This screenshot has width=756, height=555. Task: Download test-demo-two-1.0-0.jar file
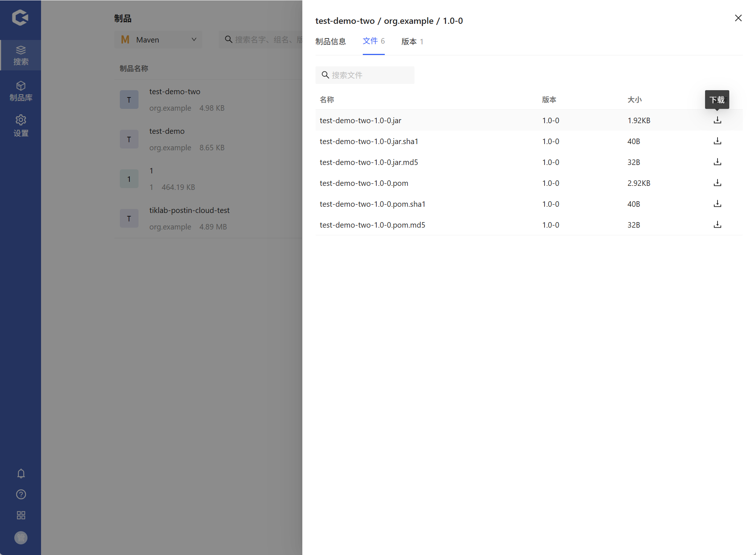pyautogui.click(x=717, y=120)
